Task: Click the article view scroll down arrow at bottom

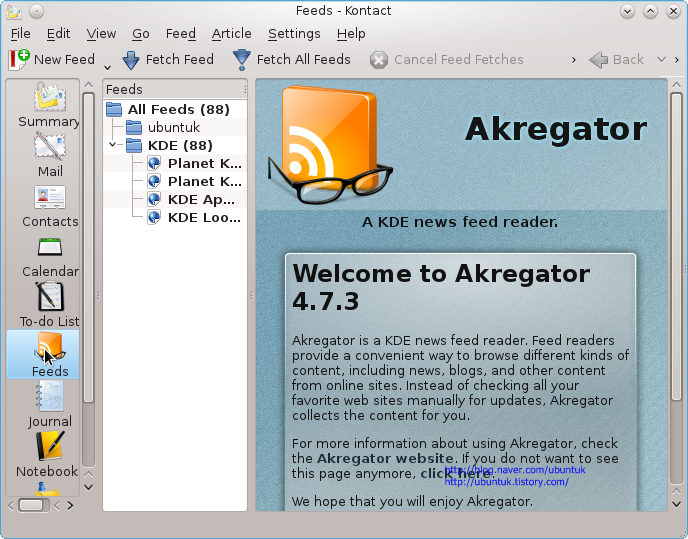Action: 676,505
